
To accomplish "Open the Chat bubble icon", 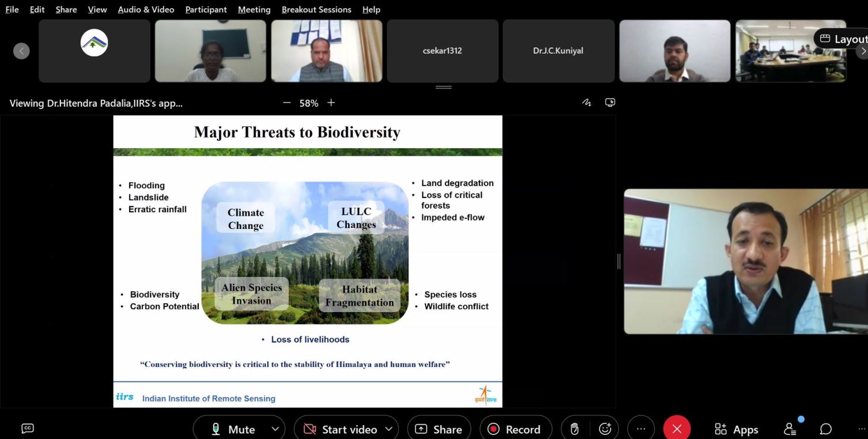I will click(825, 429).
